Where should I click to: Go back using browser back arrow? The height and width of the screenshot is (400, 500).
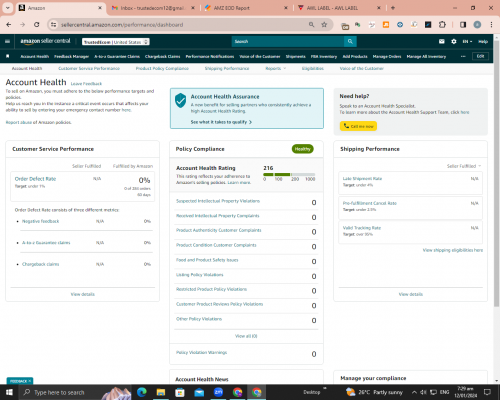pyautogui.click(x=9, y=25)
